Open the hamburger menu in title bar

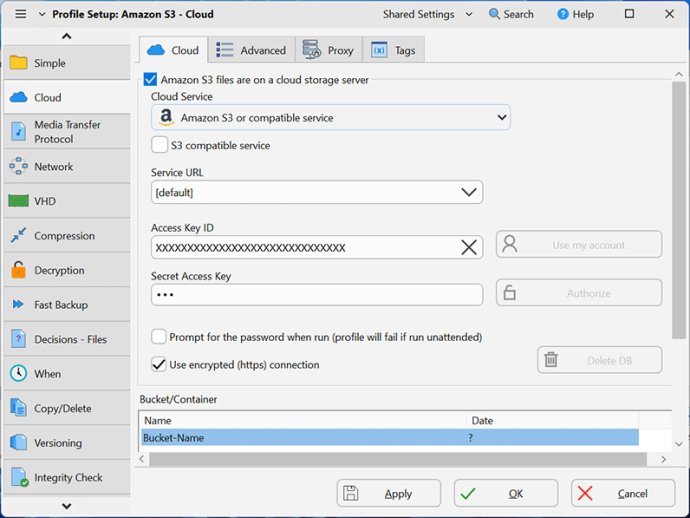tap(20, 14)
